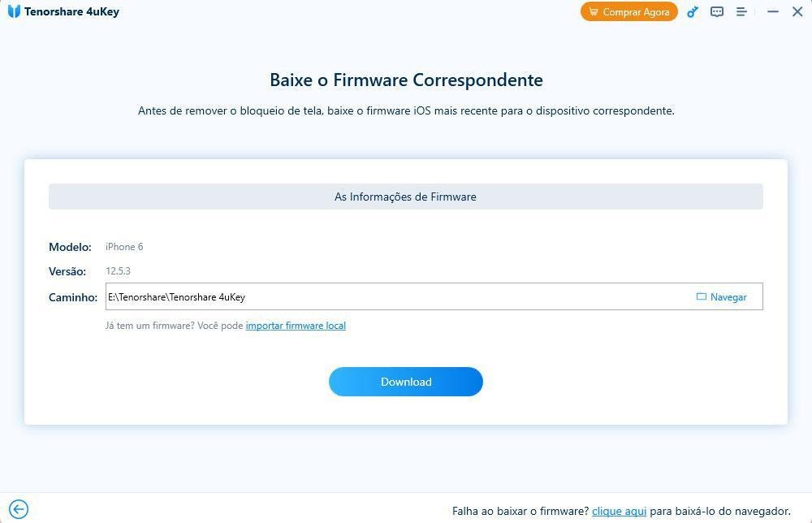This screenshot has width=812, height=523.
Task: Click Navegar to browse for folder
Action: (722, 297)
